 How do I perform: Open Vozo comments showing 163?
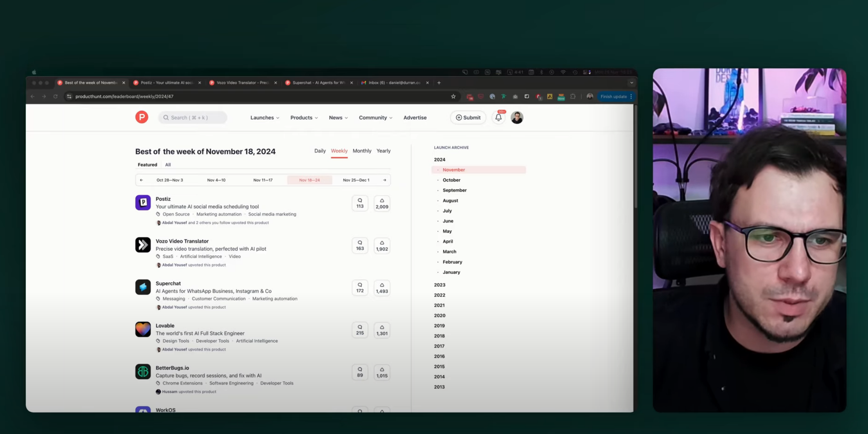pyautogui.click(x=360, y=246)
